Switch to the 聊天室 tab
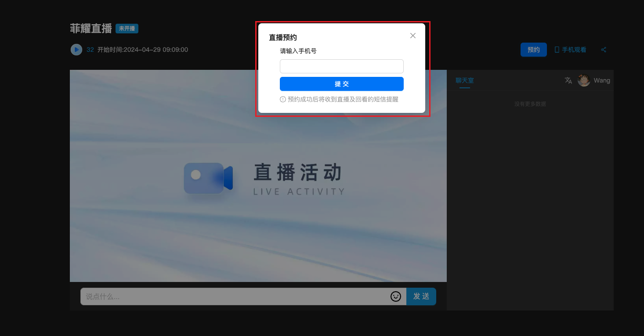 click(x=464, y=80)
